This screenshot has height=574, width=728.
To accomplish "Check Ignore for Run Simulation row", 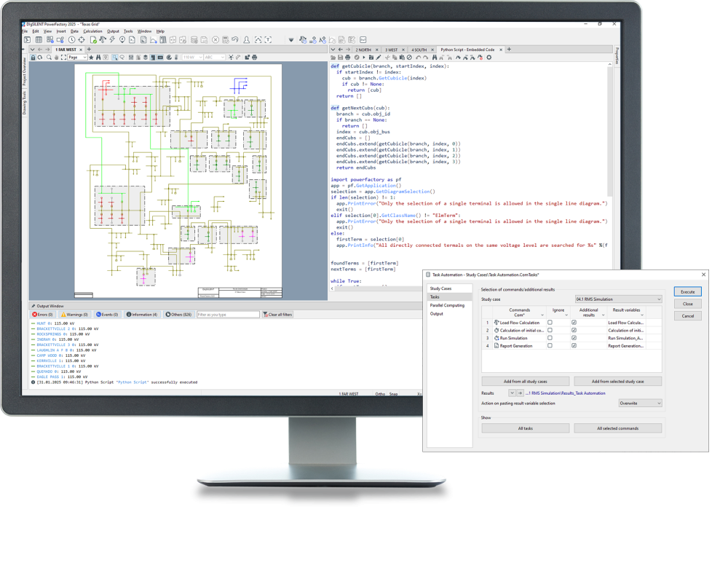I will coord(550,338).
